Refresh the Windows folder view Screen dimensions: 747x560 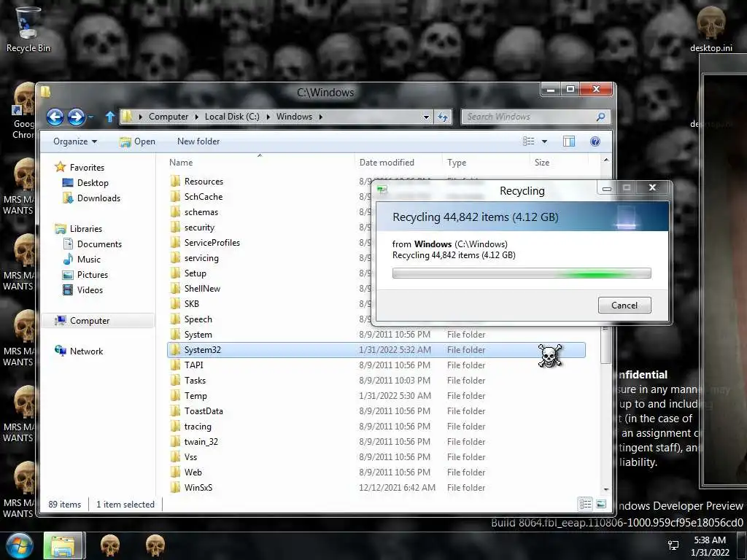pyautogui.click(x=443, y=117)
